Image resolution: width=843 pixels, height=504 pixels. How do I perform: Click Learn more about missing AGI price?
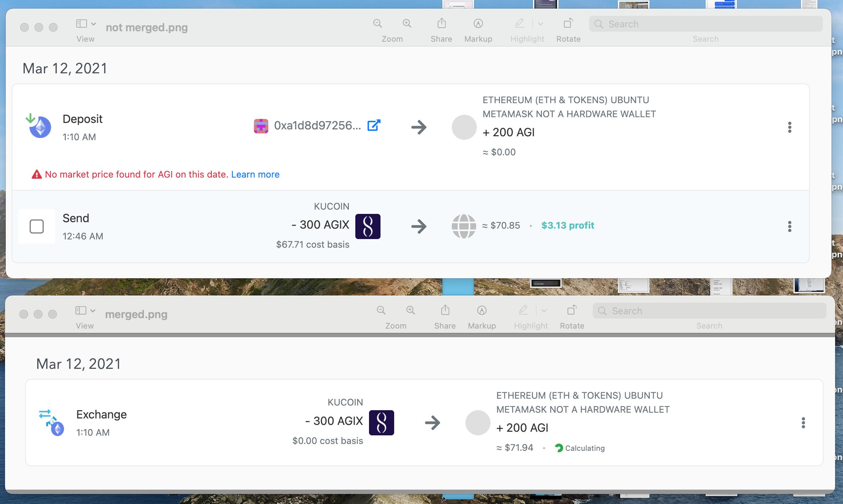pyautogui.click(x=255, y=174)
